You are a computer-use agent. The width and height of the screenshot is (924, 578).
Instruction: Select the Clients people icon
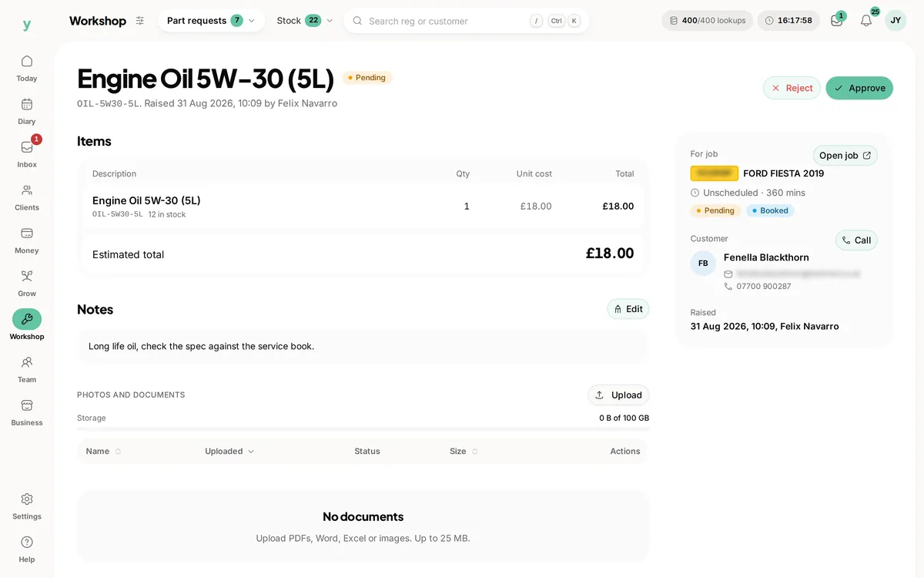[27, 190]
